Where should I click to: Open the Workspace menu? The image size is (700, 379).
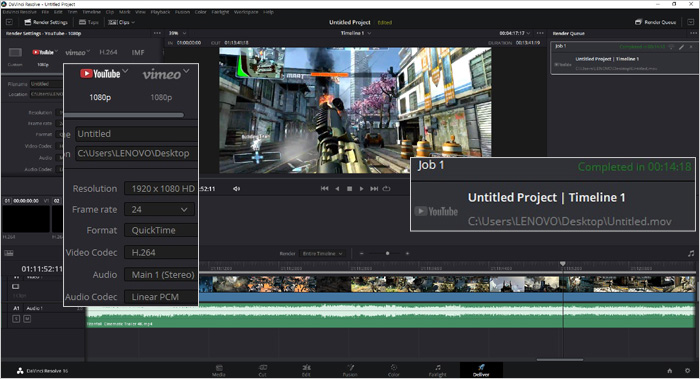point(246,12)
